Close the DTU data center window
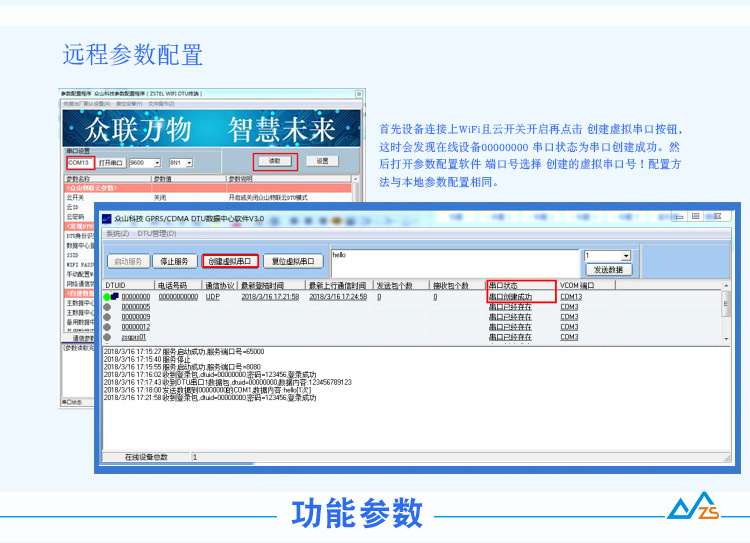This screenshot has height=543, width=750. click(717, 217)
